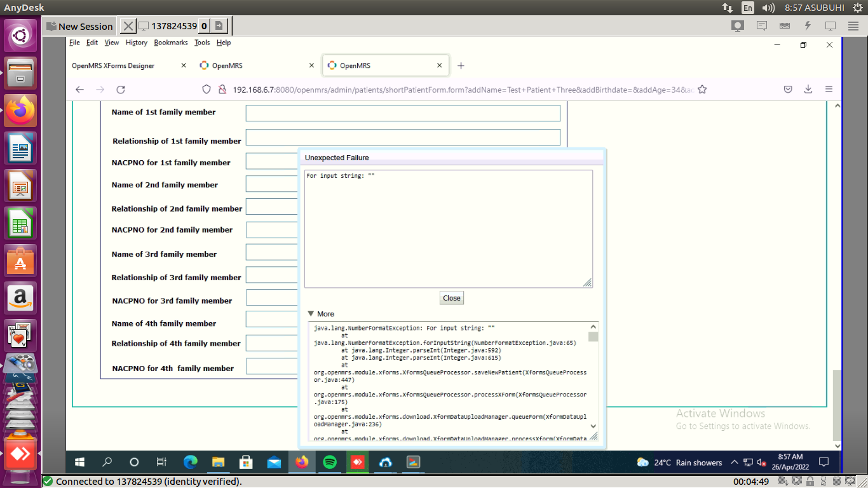Open the Firefox downloads icon
This screenshot has width=868, height=488.
(x=808, y=89)
